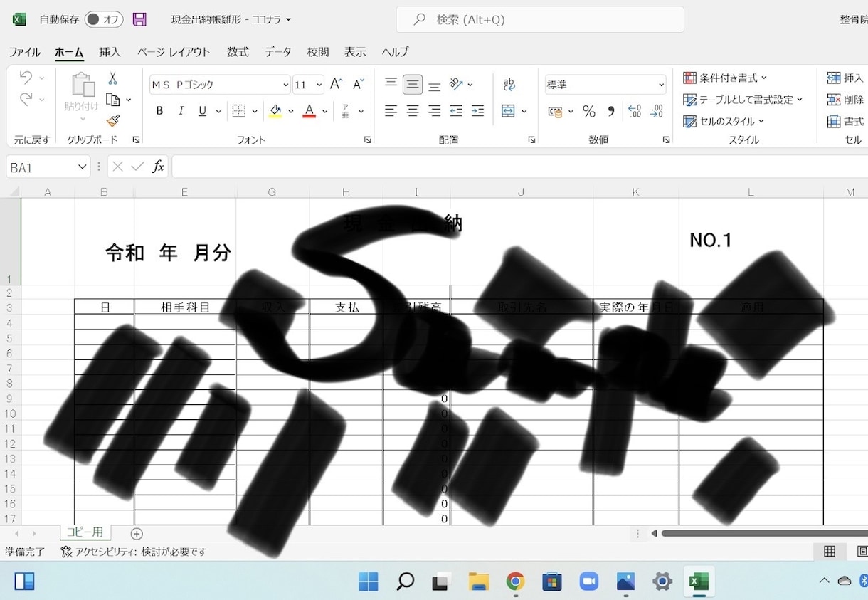The height and width of the screenshot is (600, 868).
Task: Click the Paste button
Action: (83, 95)
